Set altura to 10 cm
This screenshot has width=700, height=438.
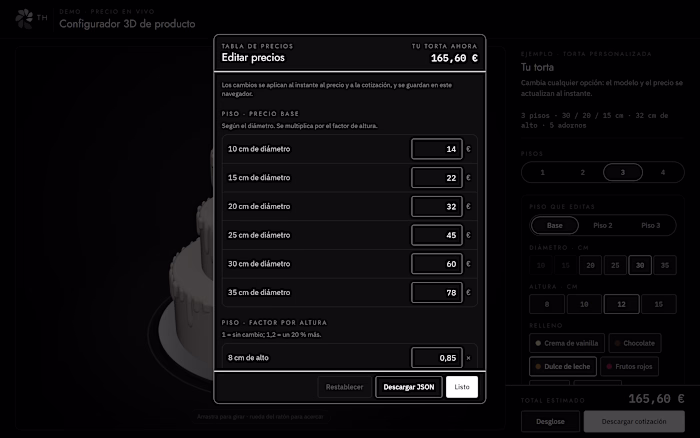click(x=584, y=304)
